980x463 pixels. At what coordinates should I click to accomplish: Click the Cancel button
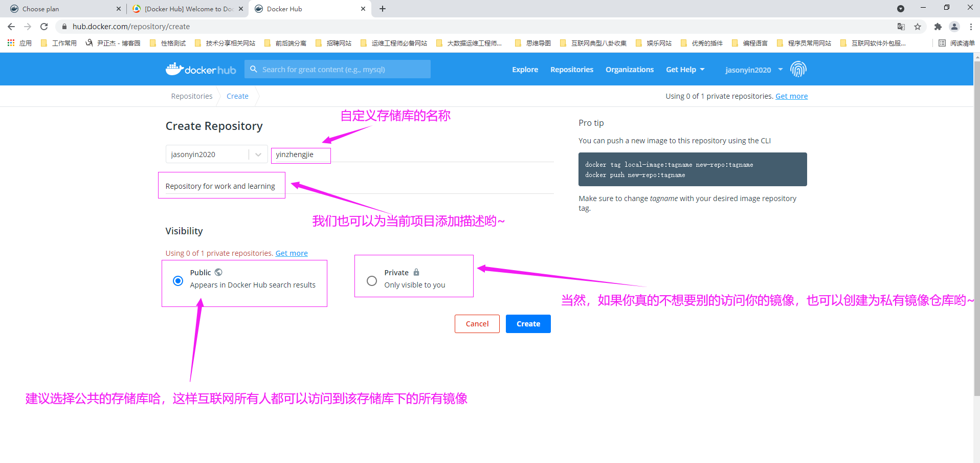click(477, 324)
